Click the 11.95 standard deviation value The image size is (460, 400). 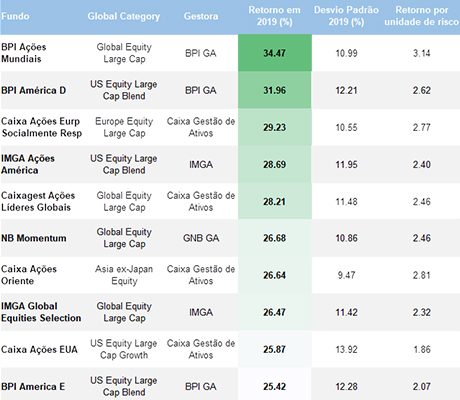click(x=346, y=164)
